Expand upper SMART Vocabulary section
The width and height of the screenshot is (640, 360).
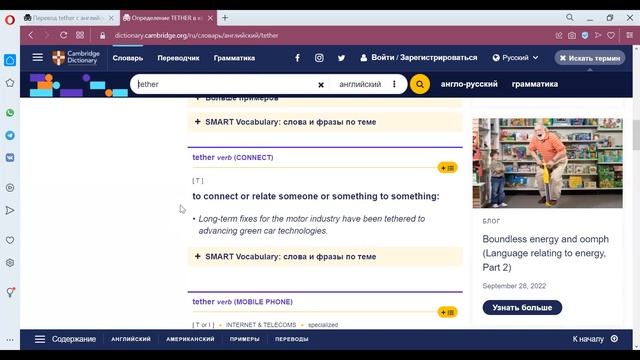tap(325, 122)
